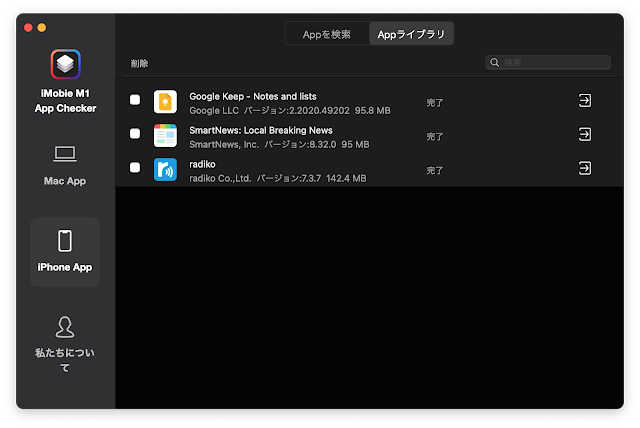Image resolution: width=640 pixels, height=428 pixels.
Task: Export the radiko app via arrow icon
Action: pyautogui.click(x=585, y=168)
